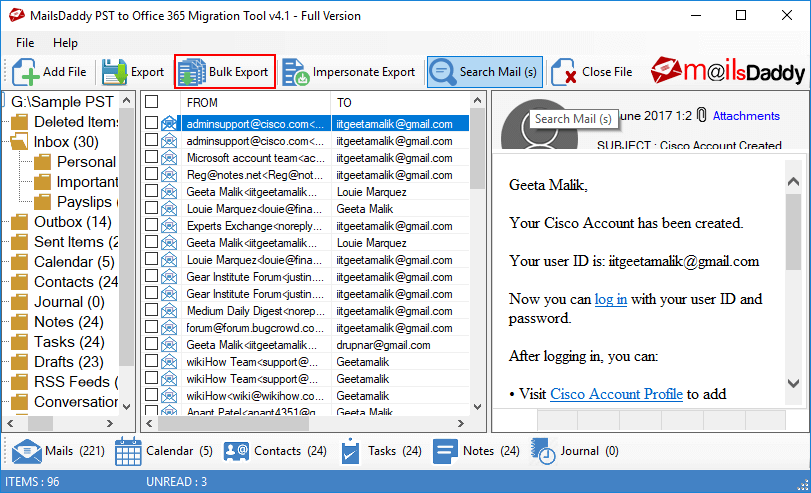Open the File menu

[x=25, y=43]
